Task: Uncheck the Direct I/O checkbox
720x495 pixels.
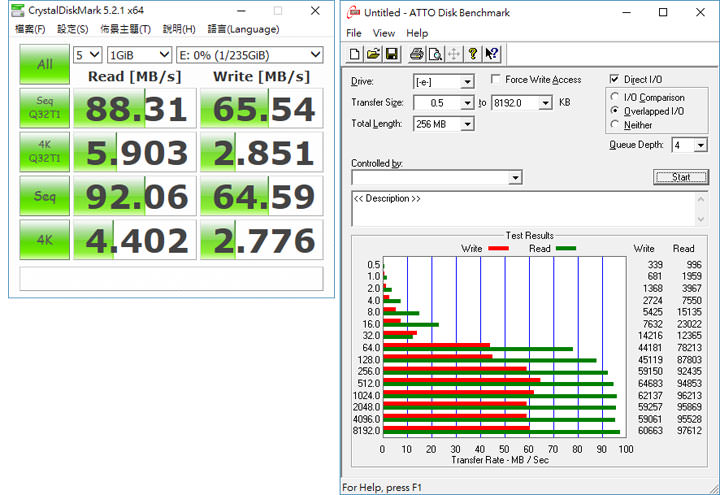Action: [x=614, y=80]
